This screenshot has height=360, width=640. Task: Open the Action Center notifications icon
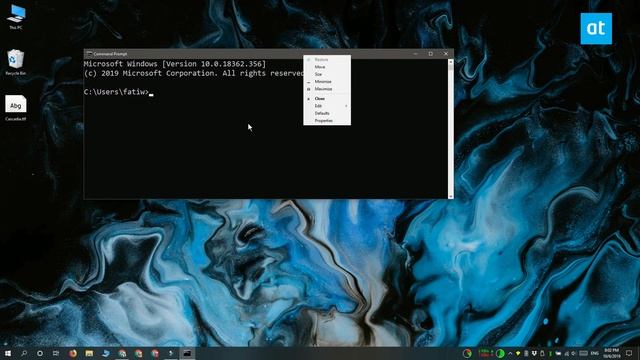[x=629, y=353]
